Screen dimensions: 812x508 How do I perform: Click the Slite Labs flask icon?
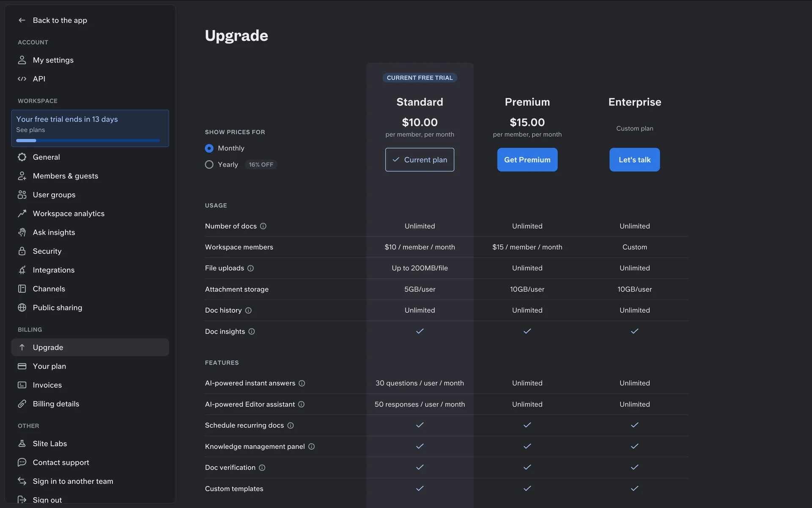click(x=22, y=444)
